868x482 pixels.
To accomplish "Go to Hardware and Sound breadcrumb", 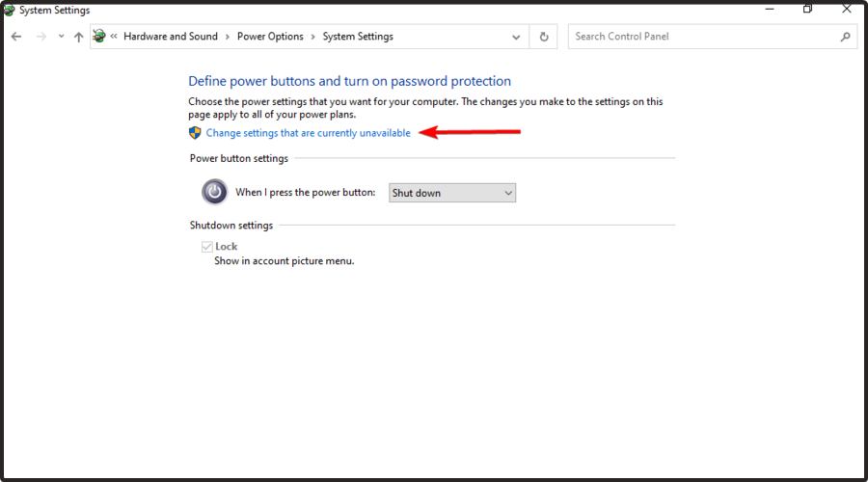I will 171,37.
